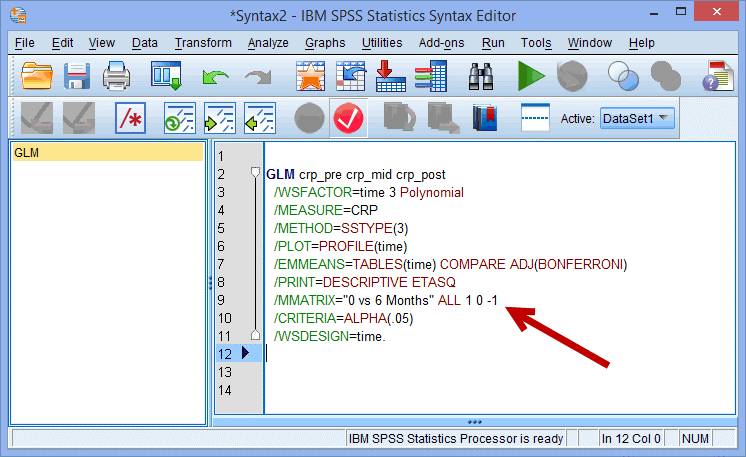This screenshot has height=457, width=746.
Task: Open the Run menu
Action: point(493,43)
